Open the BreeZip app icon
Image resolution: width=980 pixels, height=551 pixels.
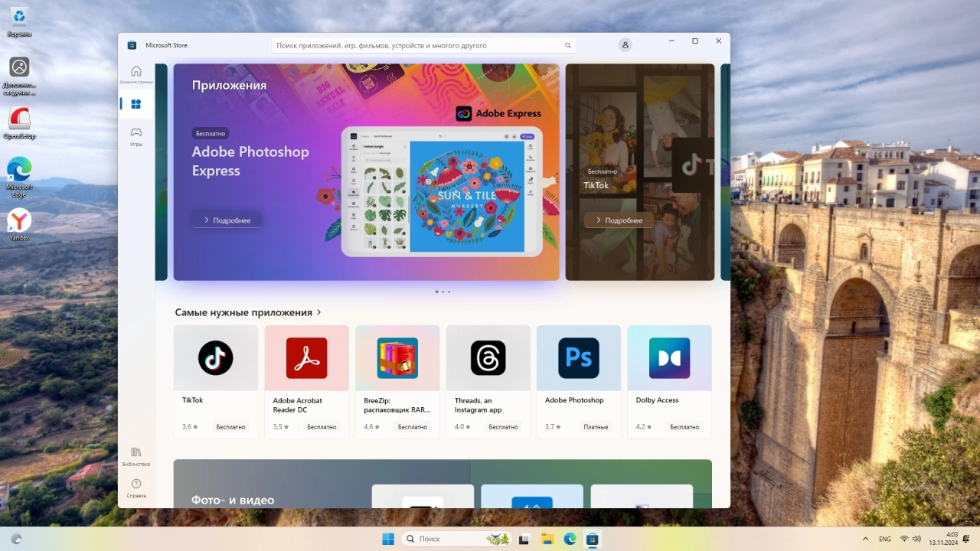(x=397, y=357)
